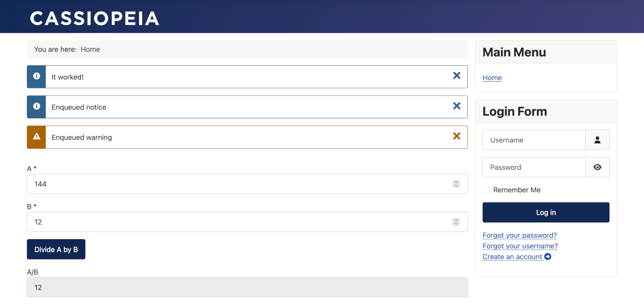644x307 pixels.
Task: Dismiss the "Enqueued notice" alert
Action: 457,106
